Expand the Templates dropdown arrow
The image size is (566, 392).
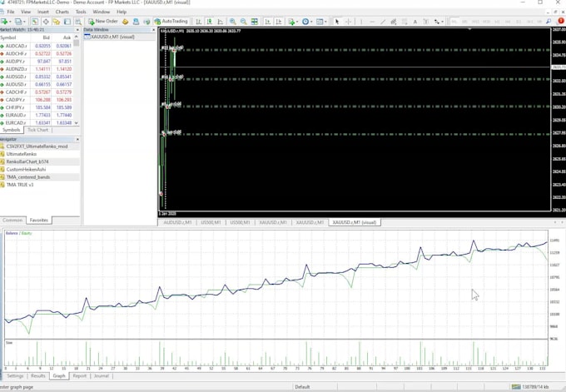point(325,22)
